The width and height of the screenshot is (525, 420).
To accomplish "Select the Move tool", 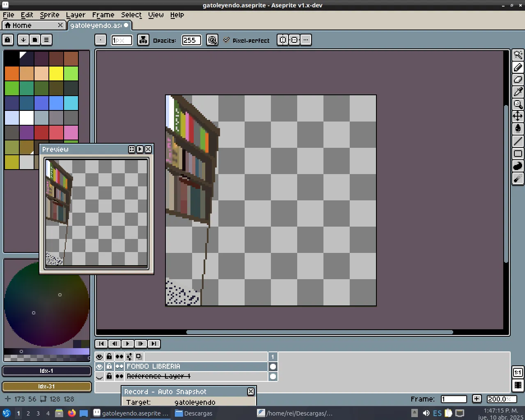I will (x=518, y=117).
